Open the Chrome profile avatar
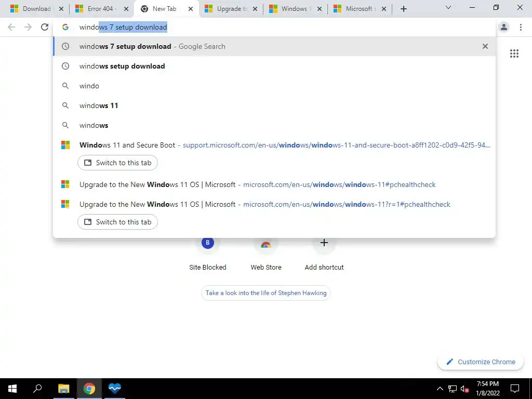The image size is (532, 399). [504, 27]
